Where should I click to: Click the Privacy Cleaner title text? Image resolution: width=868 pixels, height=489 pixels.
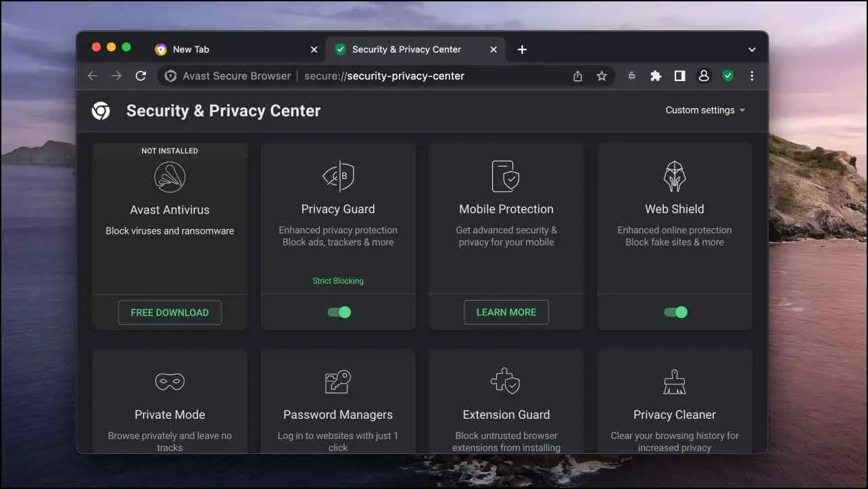coord(675,415)
